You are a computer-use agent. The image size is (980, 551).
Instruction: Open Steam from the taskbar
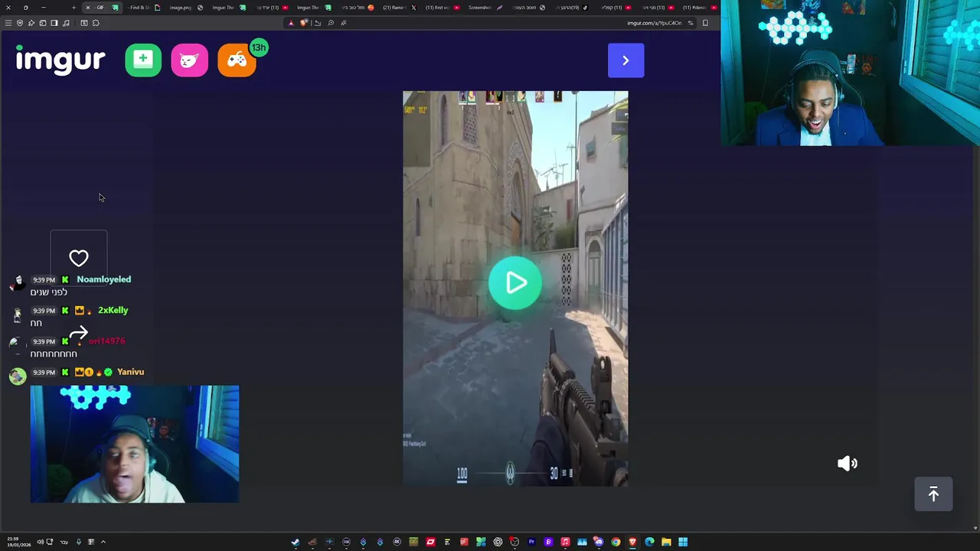pos(296,542)
